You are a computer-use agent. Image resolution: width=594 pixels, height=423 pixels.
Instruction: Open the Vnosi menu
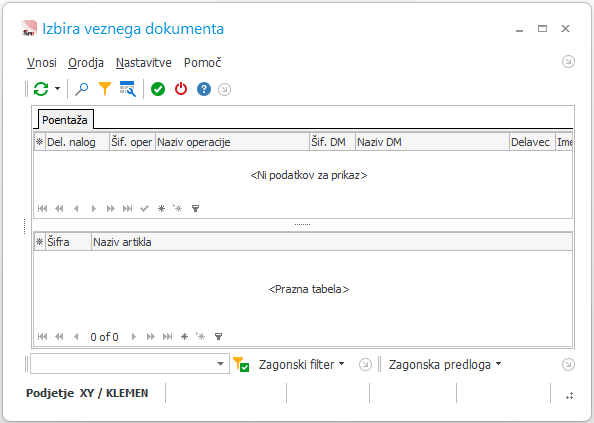(x=42, y=62)
